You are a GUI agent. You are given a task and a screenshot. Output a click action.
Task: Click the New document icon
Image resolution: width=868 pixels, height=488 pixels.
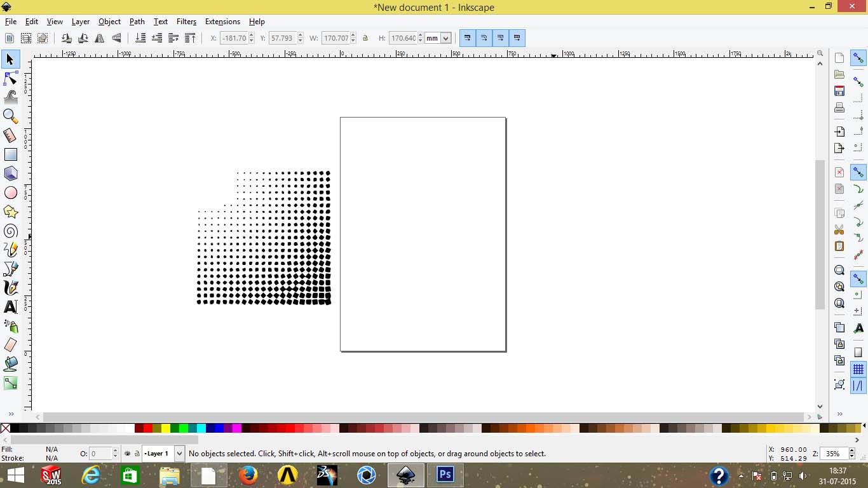839,58
